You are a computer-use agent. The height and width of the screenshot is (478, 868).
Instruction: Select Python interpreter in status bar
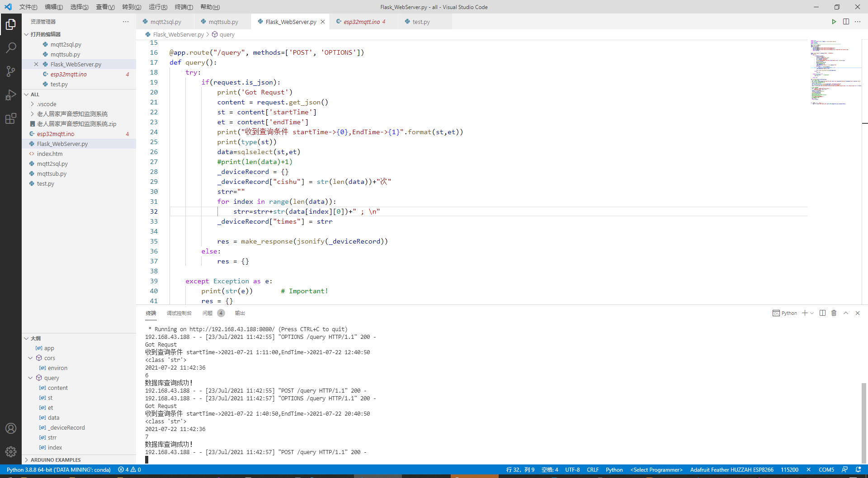click(59, 470)
